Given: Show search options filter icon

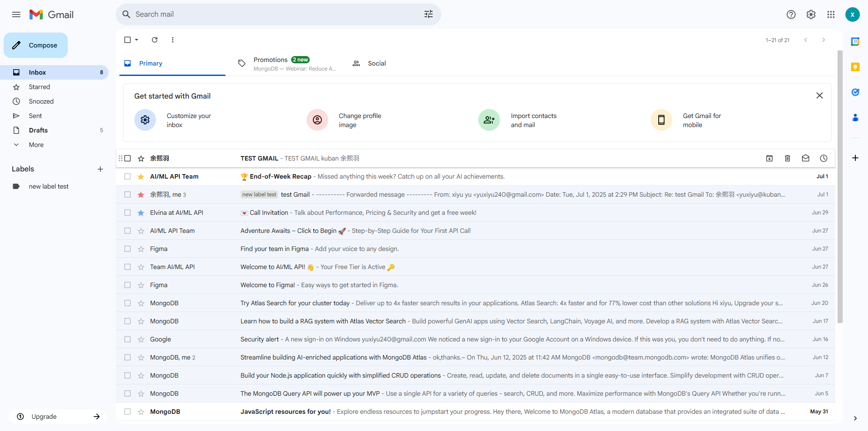Looking at the screenshot, I should tap(429, 14).
